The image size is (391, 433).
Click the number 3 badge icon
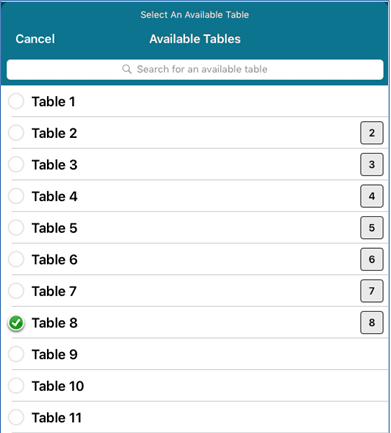(372, 164)
